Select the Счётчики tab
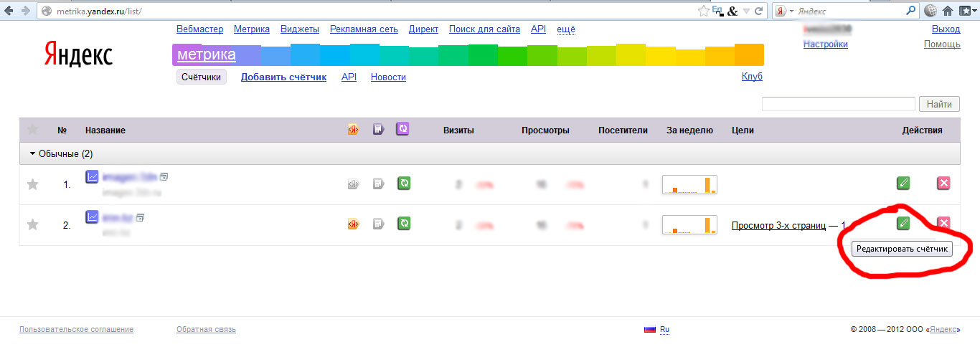The height and width of the screenshot is (352, 980). [x=202, y=77]
